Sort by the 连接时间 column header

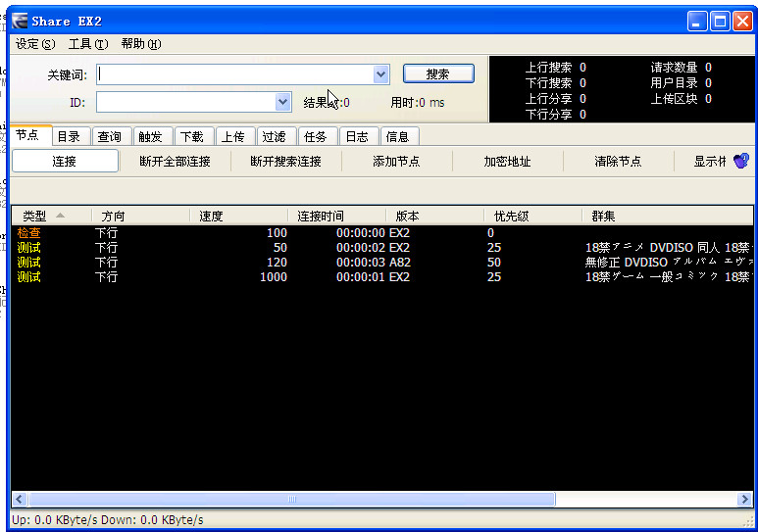pos(336,216)
